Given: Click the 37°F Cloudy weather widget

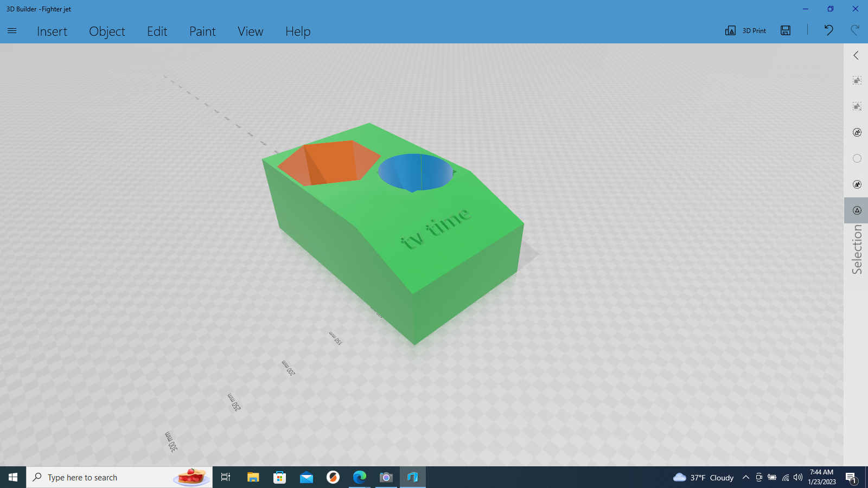Looking at the screenshot, I should (705, 478).
